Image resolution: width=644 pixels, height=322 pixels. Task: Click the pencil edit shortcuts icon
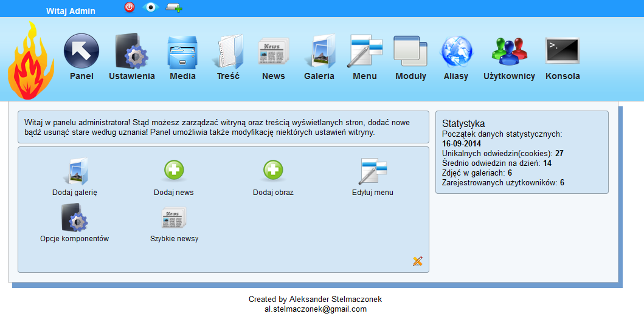(x=418, y=261)
